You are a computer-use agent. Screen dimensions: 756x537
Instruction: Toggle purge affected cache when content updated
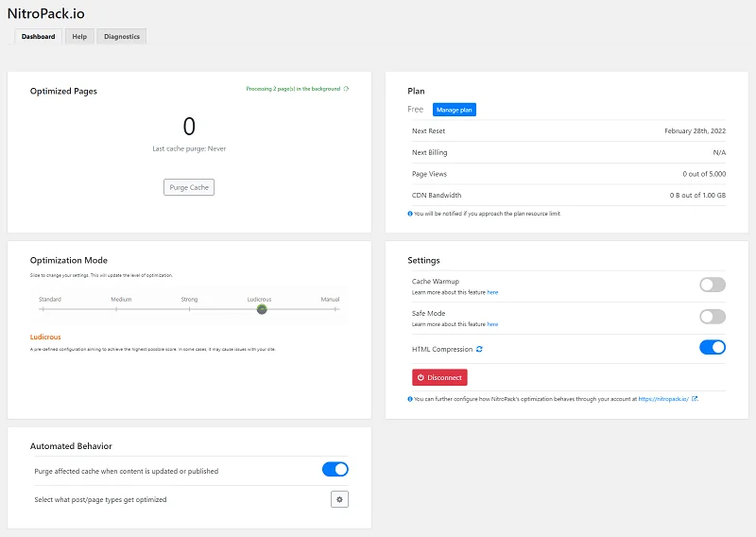click(335, 469)
